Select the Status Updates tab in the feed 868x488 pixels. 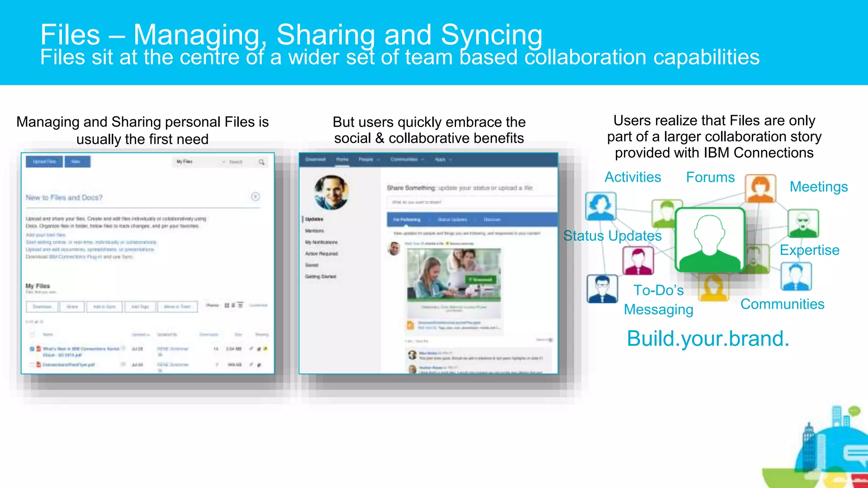452,219
